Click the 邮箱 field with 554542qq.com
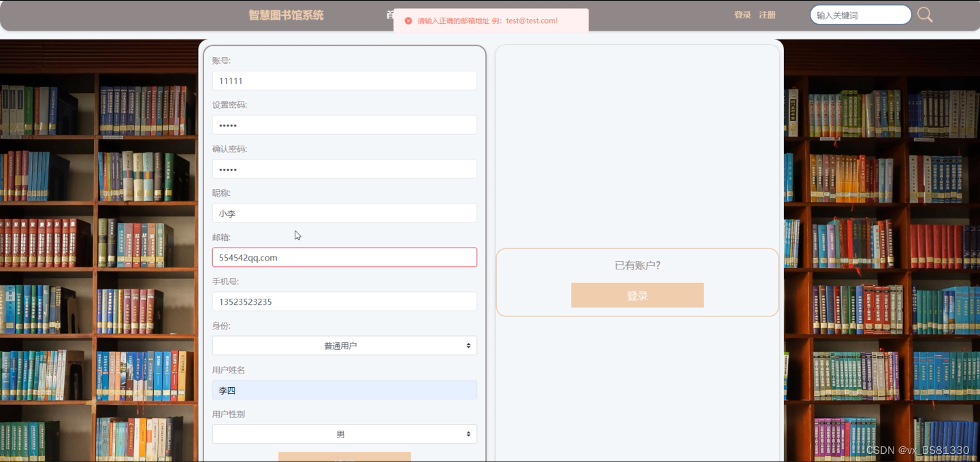 coord(344,257)
